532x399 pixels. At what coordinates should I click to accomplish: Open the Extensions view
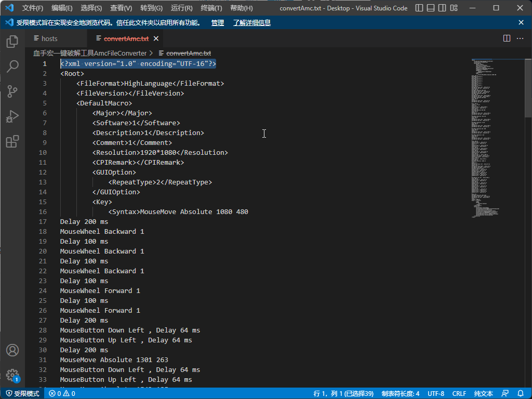[12, 142]
